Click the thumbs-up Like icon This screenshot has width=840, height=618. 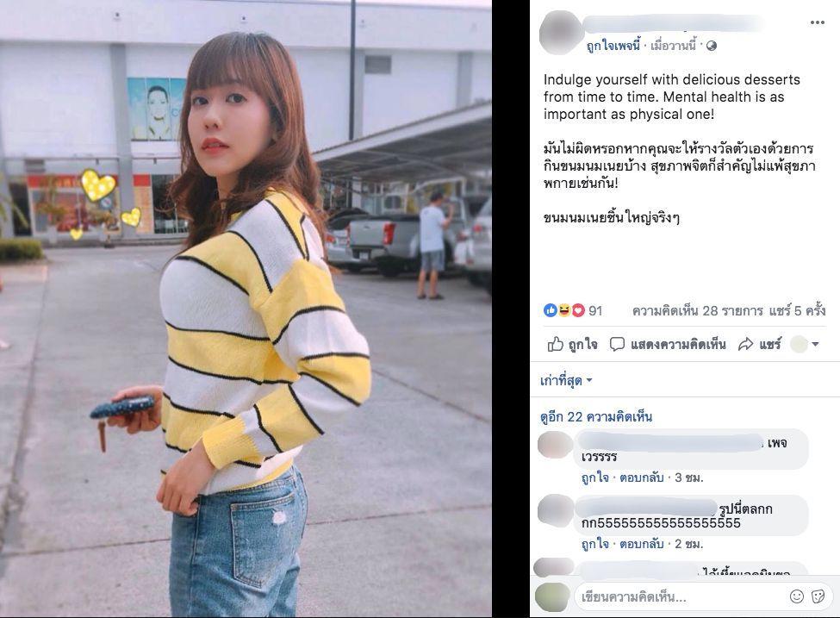pos(555,344)
